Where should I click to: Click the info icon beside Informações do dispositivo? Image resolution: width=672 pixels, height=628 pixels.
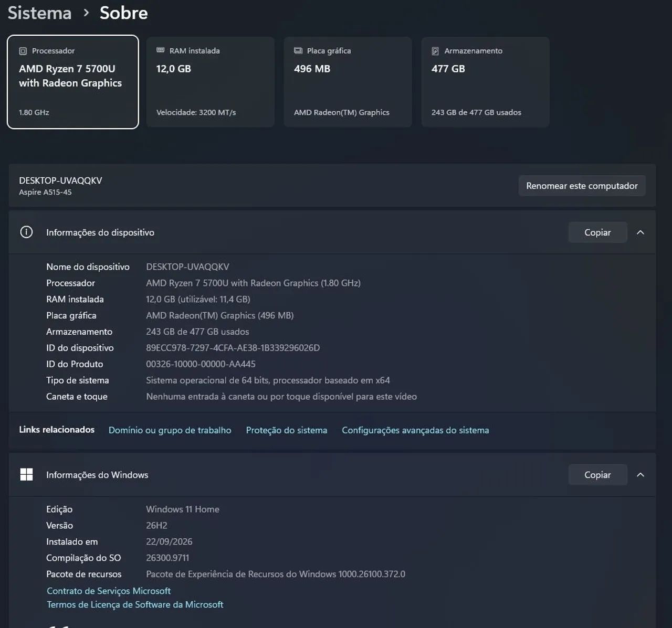(x=26, y=232)
